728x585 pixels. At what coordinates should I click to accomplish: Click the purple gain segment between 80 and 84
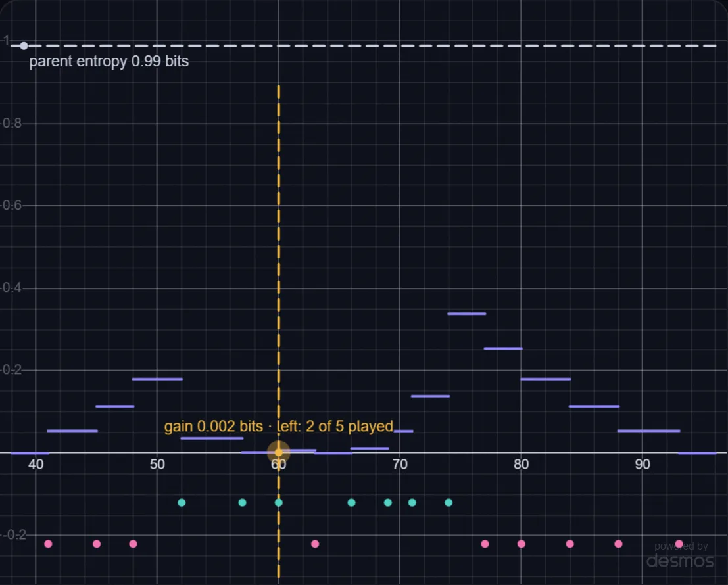click(546, 379)
